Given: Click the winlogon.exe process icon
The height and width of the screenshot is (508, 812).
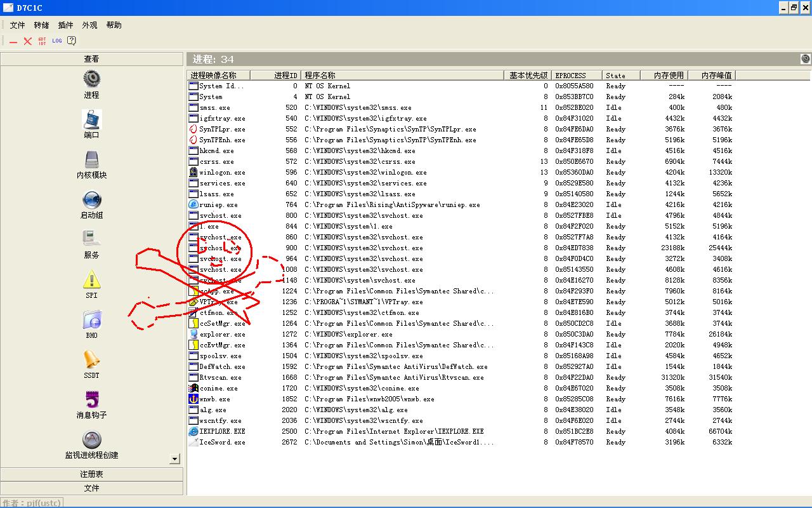Looking at the screenshot, I should 193,172.
